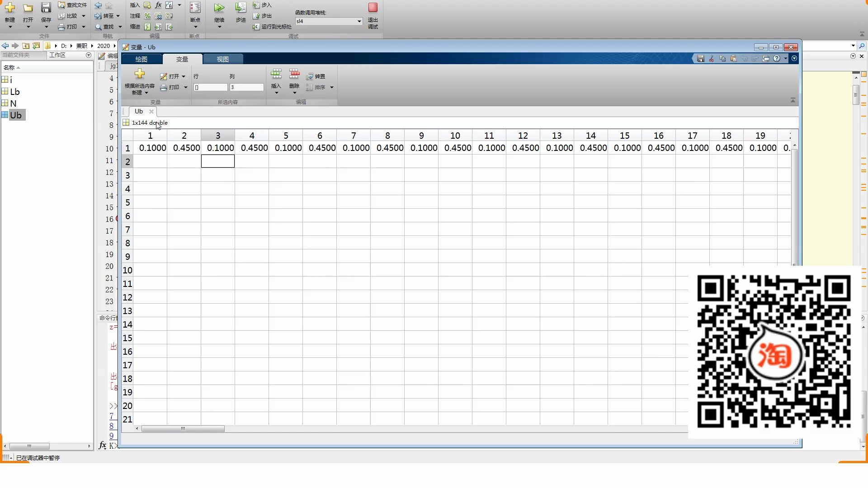
Task: Open the 根据所选内容新建 dropdown
Action: tap(146, 93)
